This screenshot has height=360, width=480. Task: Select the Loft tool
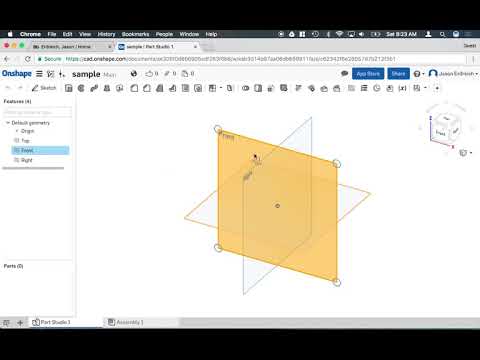tap(107, 88)
